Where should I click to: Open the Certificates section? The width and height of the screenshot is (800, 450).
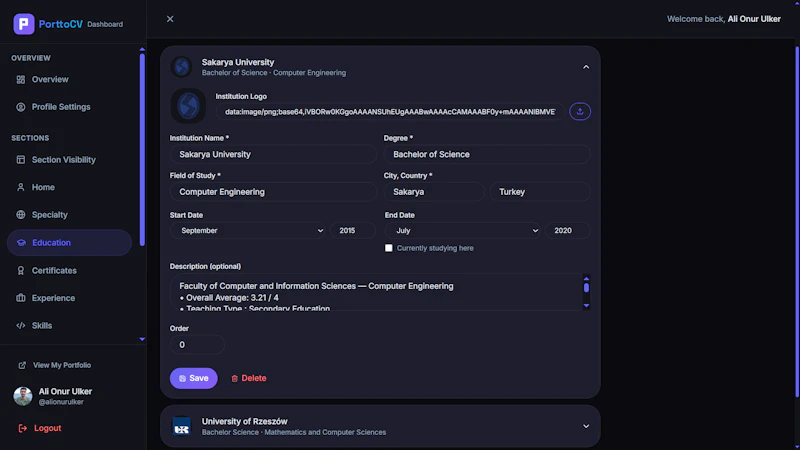pyautogui.click(x=69, y=270)
